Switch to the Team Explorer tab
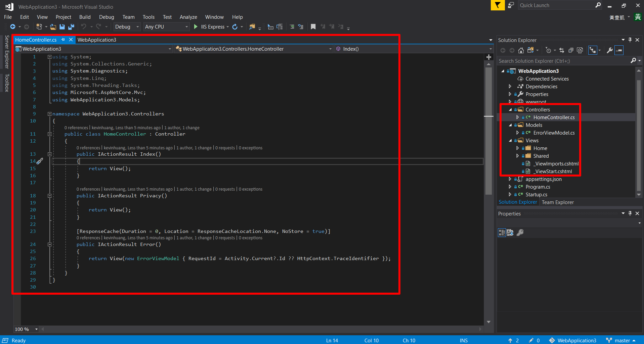This screenshot has width=644, height=344. [x=558, y=202]
